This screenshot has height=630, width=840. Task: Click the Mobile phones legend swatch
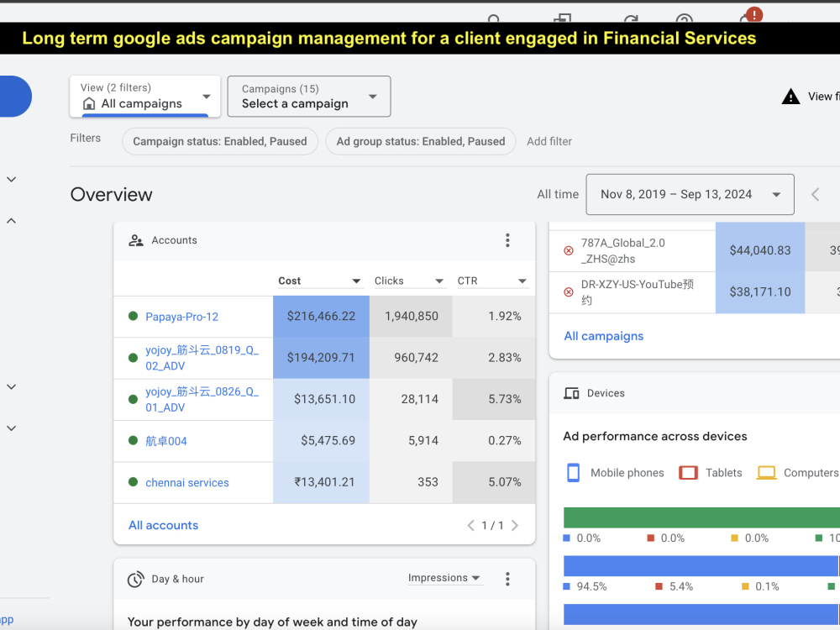tap(573, 472)
